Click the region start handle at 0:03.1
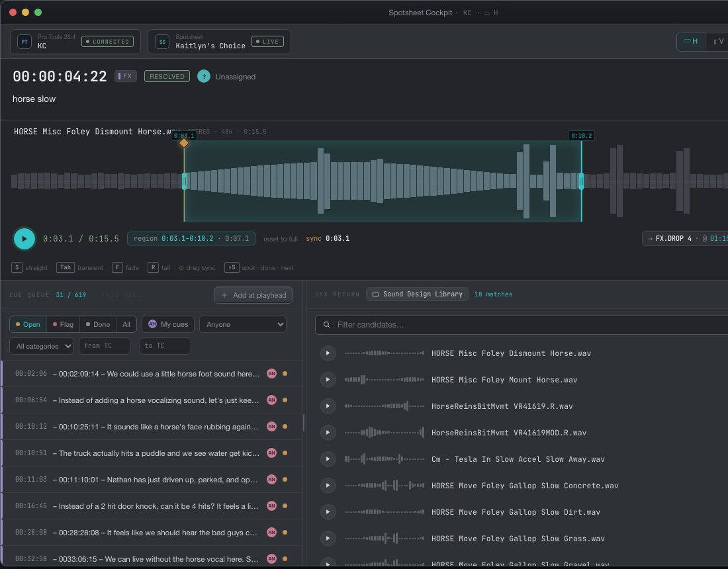The width and height of the screenshot is (728, 569). [185, 181]
